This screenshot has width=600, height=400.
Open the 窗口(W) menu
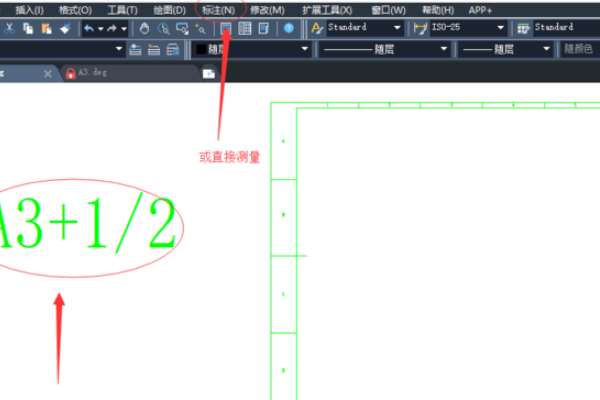click(x=388, y=10)
